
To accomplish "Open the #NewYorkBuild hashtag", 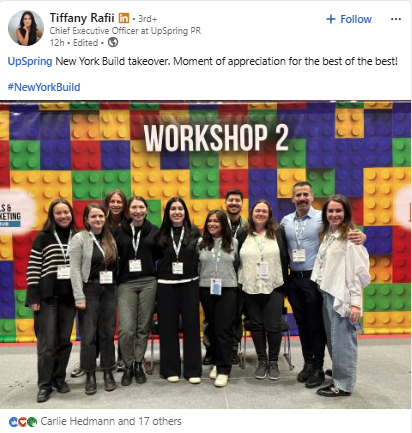I will click(44, 87).
